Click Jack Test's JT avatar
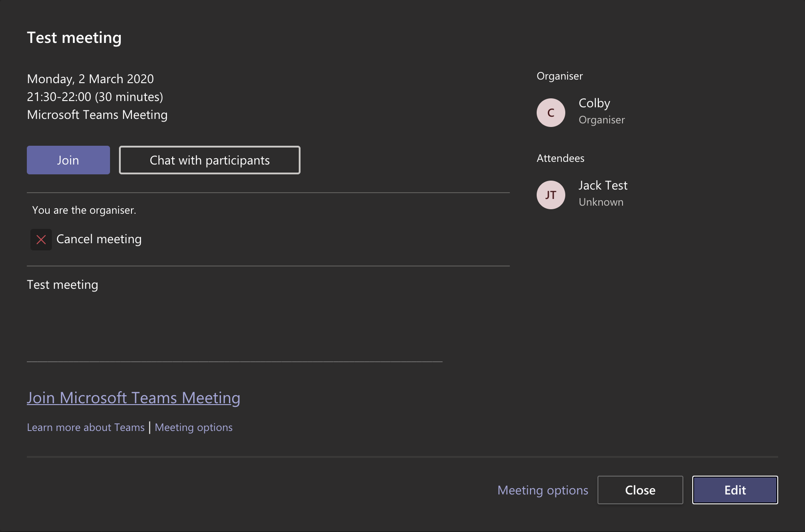 tap(551, 194)
